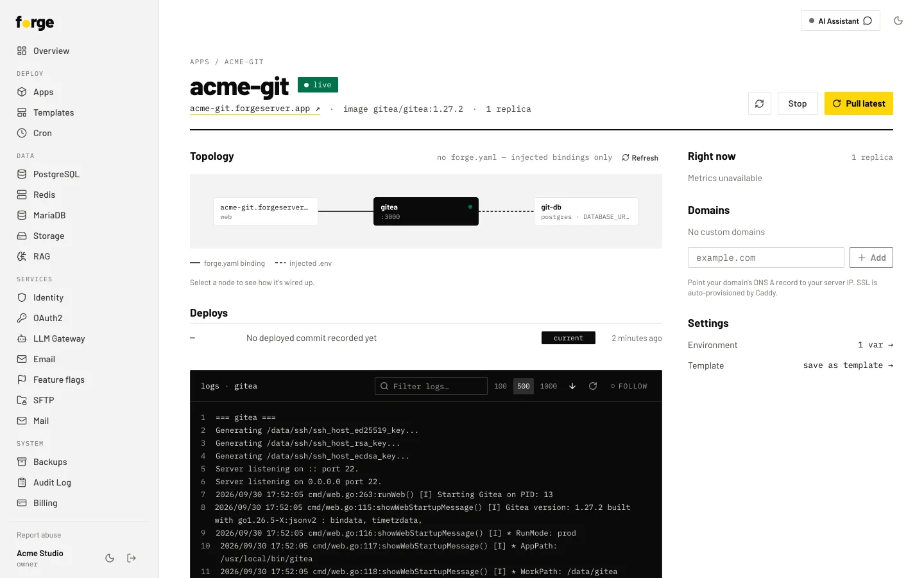
Task: Open Backups page
Action: (80, 462)
